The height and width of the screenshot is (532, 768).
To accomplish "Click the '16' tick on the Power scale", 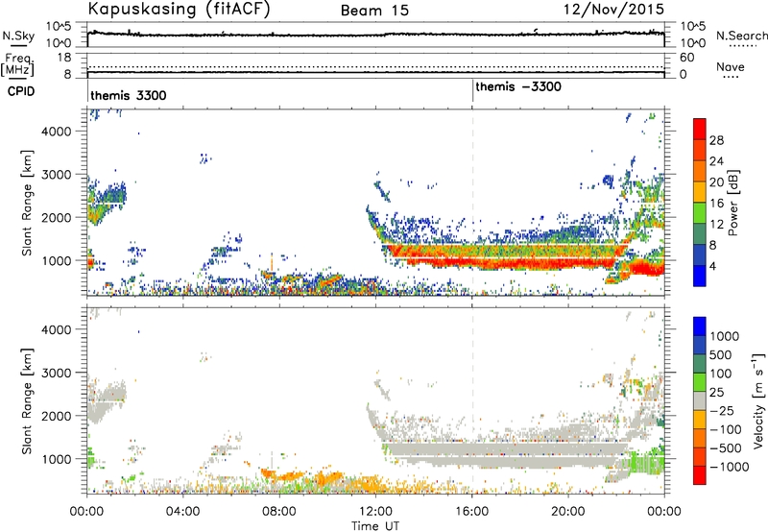I will pyautogui.click(x=716, y=204).
